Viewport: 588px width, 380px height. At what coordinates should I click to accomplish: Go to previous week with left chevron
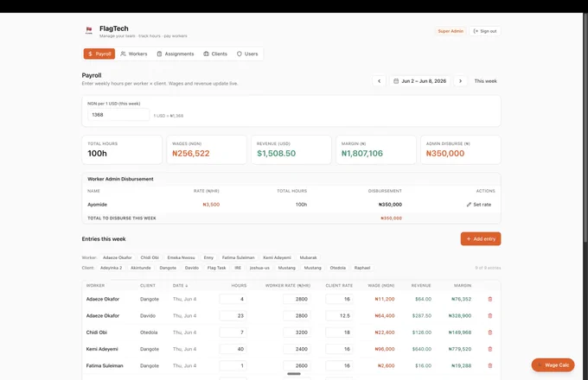point(379,81)
